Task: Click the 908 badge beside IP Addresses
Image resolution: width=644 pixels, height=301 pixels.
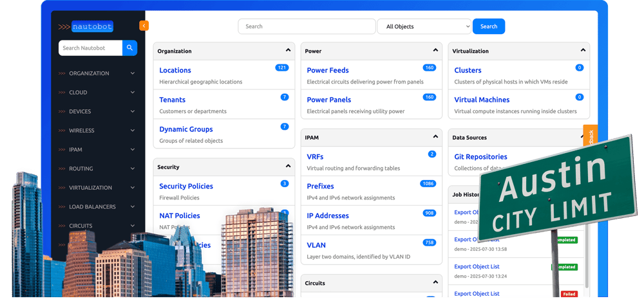Action: (x=429, y=213)
